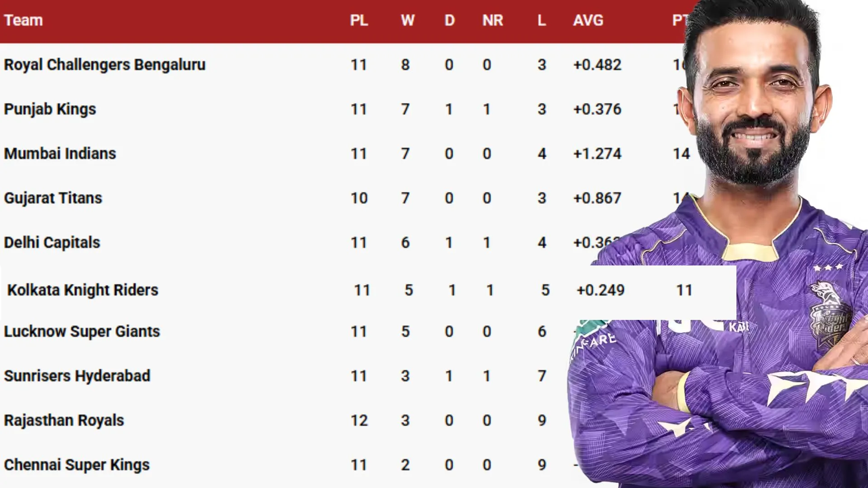The height and width of the screenshot is (488, 868).
Task: Click Kolkata Knight Riders' +0.249 average value
Action: point(600,290)
